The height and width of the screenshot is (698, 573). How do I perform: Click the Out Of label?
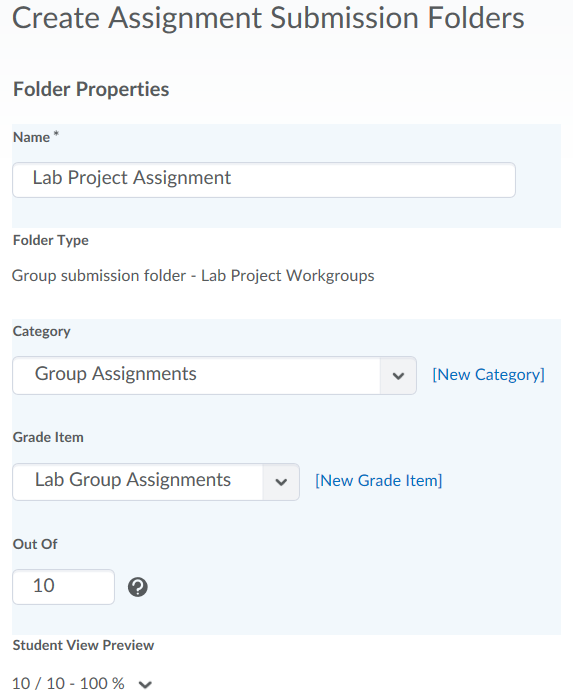click(x=35, y=544)
